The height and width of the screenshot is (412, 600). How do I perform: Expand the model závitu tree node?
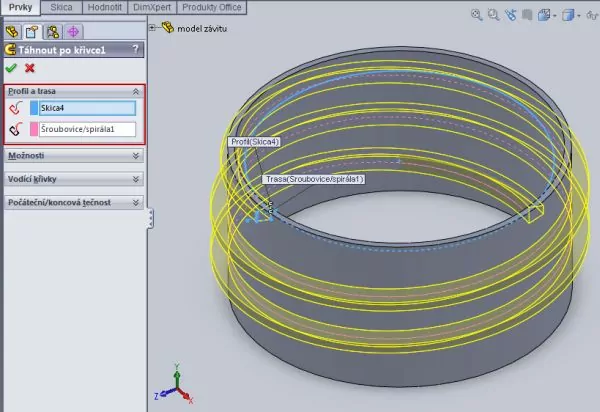[152, 28]
